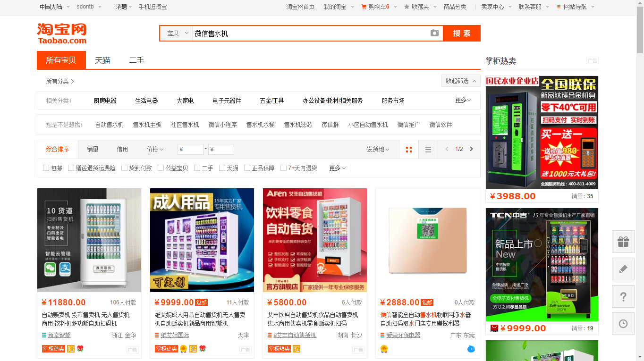The height and width of the screenshot is (361, 644).
Task: Tick the 货到付款 checkbox
Action: [x=124, y=168]
